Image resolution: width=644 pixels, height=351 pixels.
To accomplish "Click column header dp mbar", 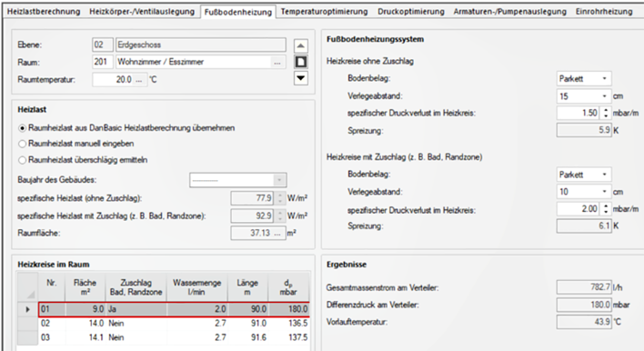I will [x=288, y=287].
